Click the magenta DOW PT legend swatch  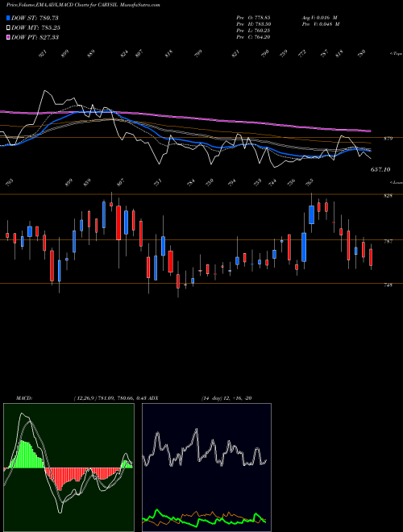[8, 37]
